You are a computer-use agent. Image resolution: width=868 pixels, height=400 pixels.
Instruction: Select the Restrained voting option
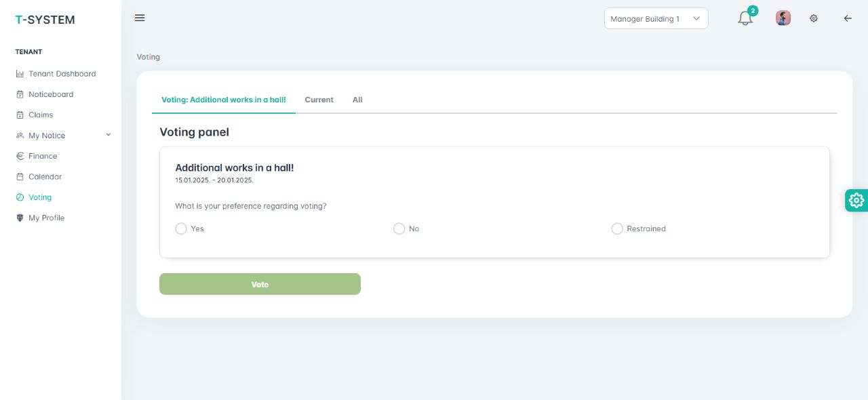[x=617, y=228]
